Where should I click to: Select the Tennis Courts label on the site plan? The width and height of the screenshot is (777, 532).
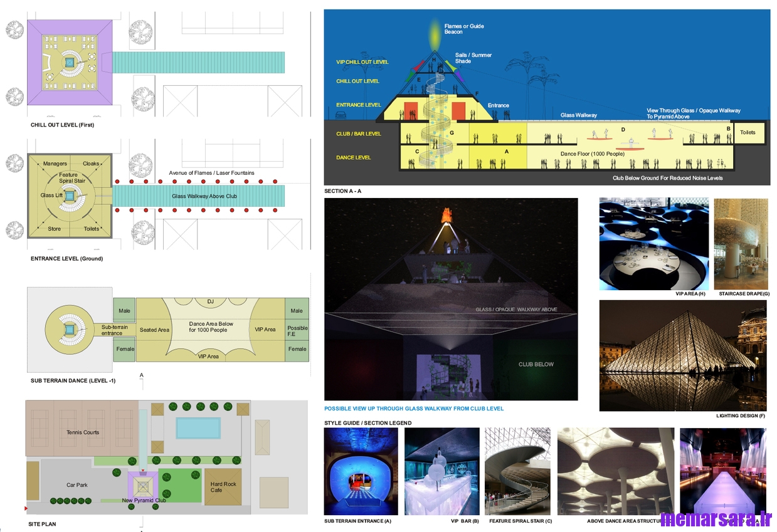(x=83, y=432)
